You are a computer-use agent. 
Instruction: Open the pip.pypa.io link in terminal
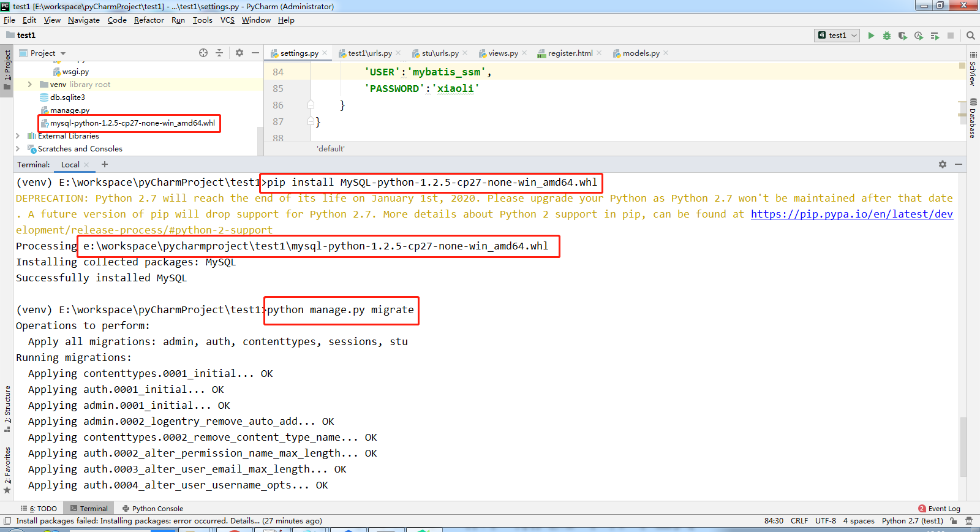pyautogui.click(x=852, y=214)
